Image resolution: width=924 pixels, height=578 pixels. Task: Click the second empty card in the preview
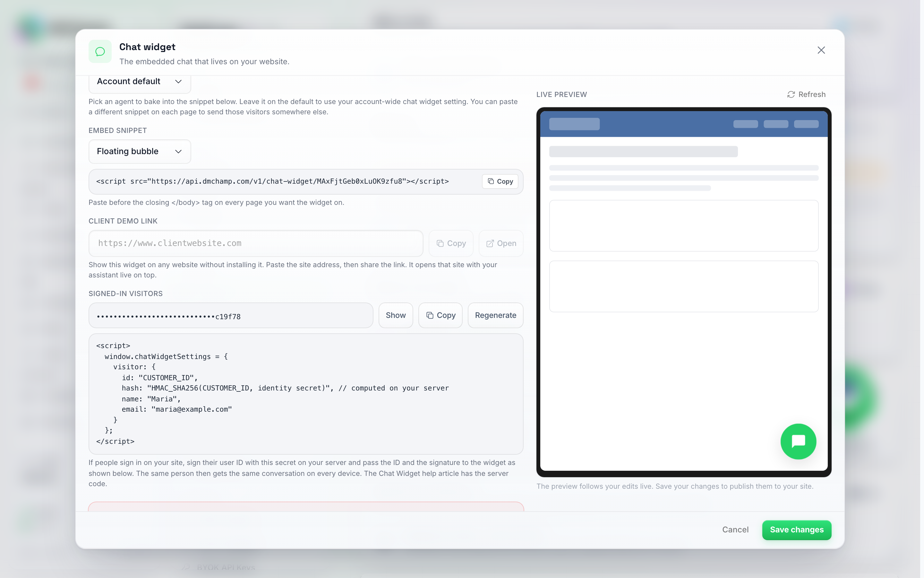tap(683, 286)
